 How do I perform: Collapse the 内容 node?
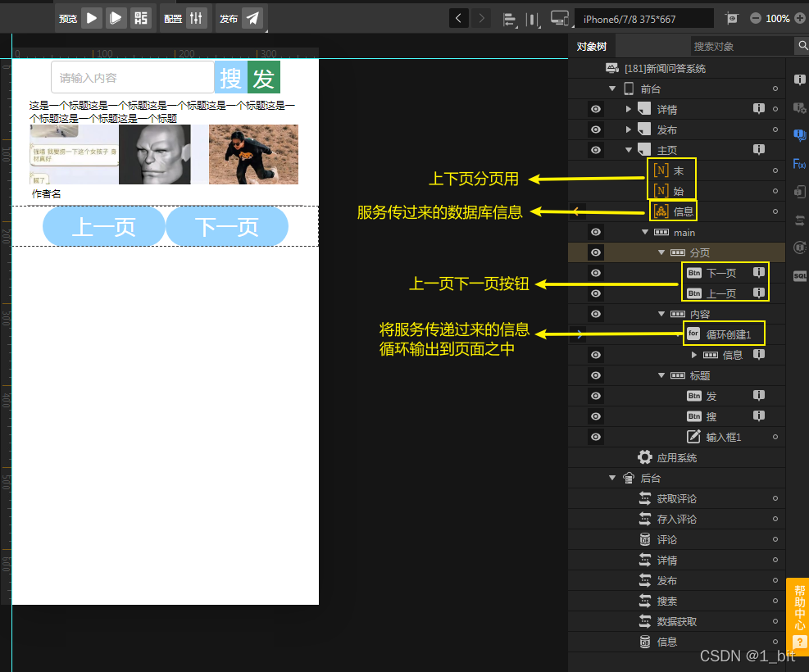click(x=661, y=314)
